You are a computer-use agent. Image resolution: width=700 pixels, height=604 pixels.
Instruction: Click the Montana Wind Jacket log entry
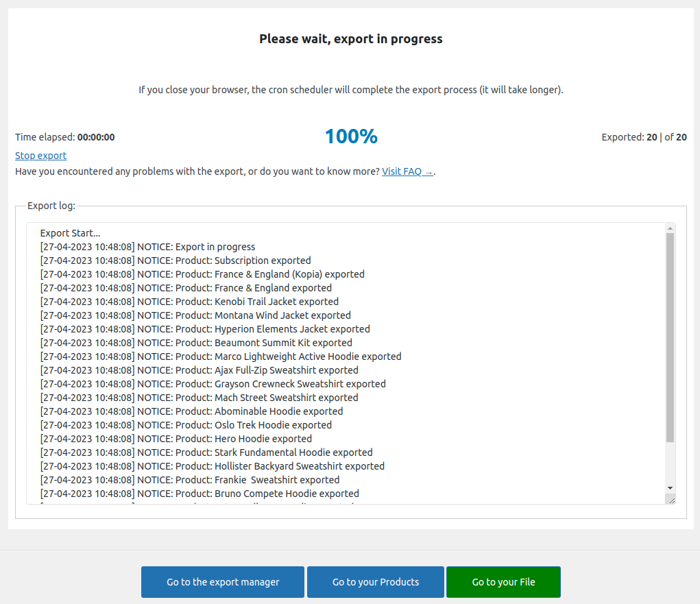[195, 315]
